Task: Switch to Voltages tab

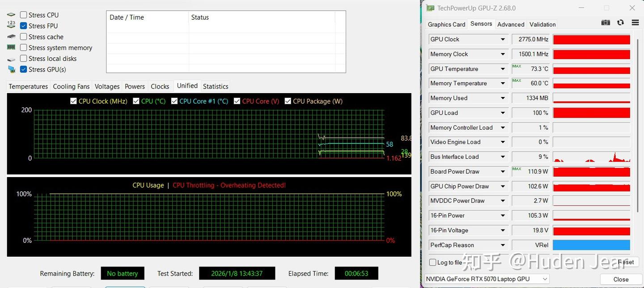Action: click(x=107, y=86)
